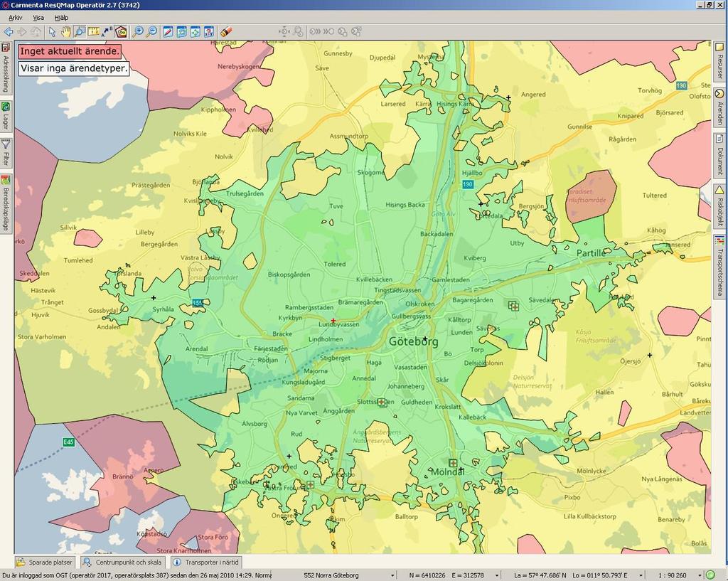
Task: Click the back navigation arrow
Action: [9, 31]
